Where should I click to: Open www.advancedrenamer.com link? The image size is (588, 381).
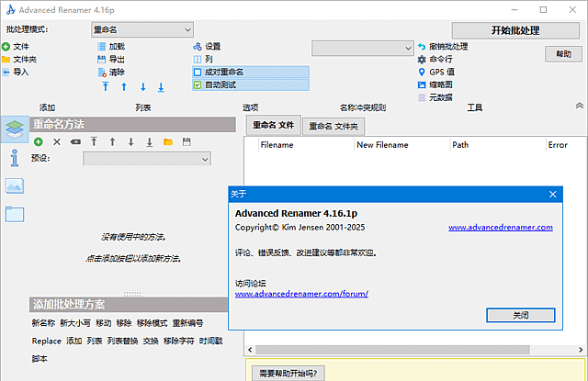[500, 228]
